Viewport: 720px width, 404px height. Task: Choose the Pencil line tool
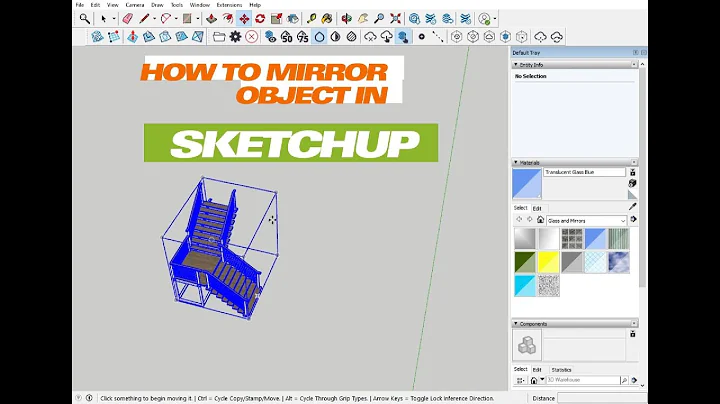[144, 18]
